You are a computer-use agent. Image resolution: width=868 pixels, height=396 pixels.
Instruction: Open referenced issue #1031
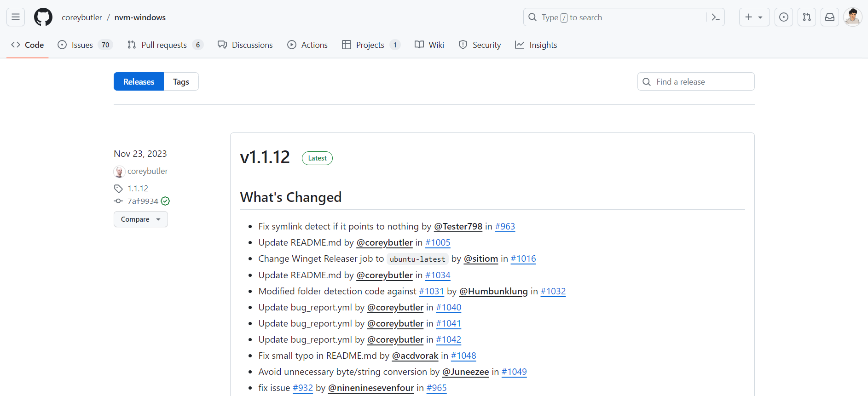[431, 291]
